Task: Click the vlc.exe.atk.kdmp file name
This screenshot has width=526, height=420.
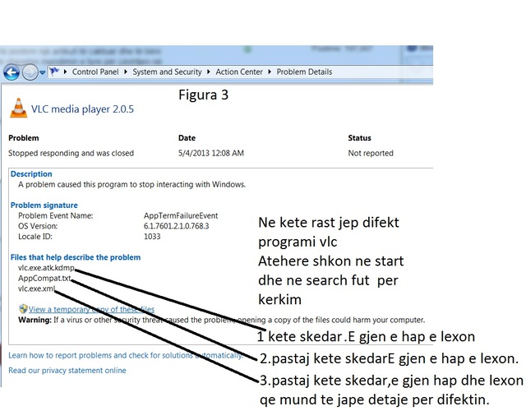Action: (46, 268)
